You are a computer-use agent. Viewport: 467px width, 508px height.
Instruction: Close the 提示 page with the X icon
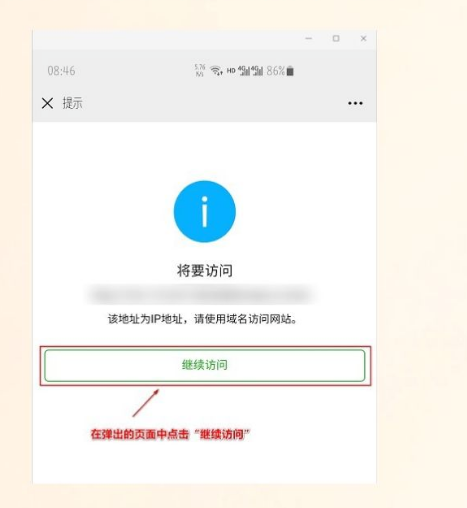pos(47,103)
